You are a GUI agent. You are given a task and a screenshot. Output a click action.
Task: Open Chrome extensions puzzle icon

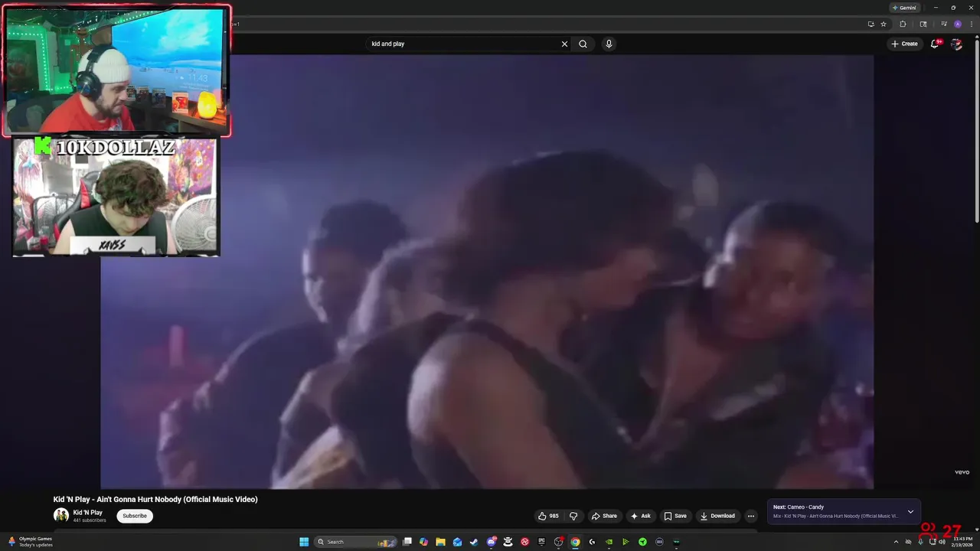(903, 24)
